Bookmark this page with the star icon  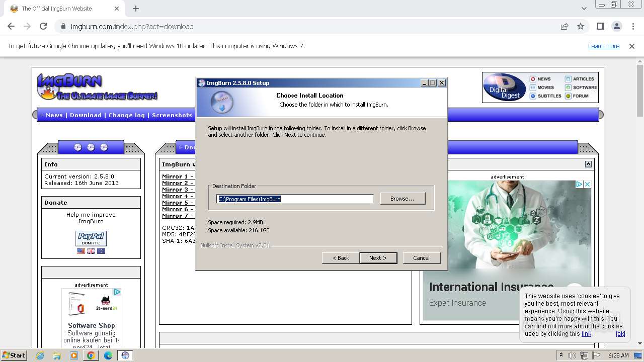(x=581, y=27)
